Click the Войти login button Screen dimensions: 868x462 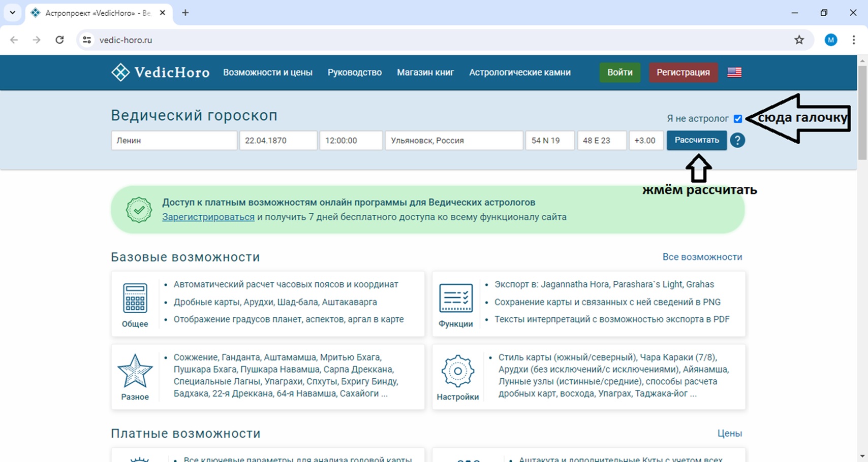click(x=619, y=72)
